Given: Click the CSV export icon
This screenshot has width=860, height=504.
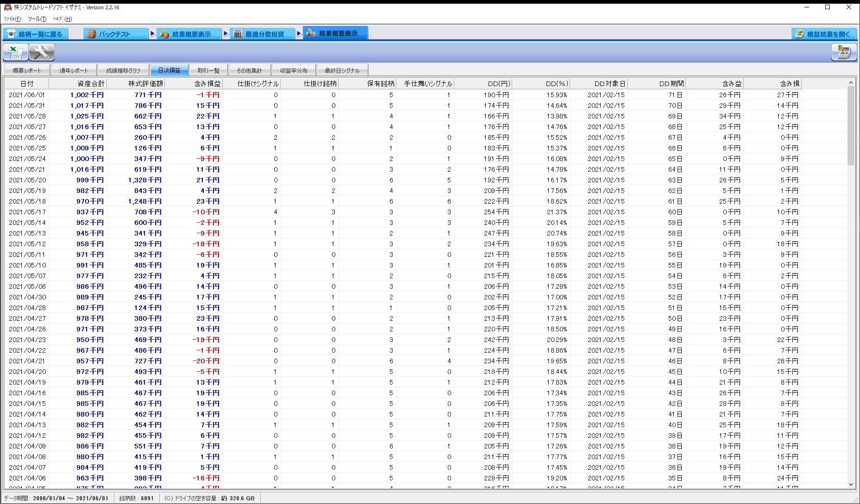Looking at the screenshot, I should pyautogui.click(x=15, y=52).
